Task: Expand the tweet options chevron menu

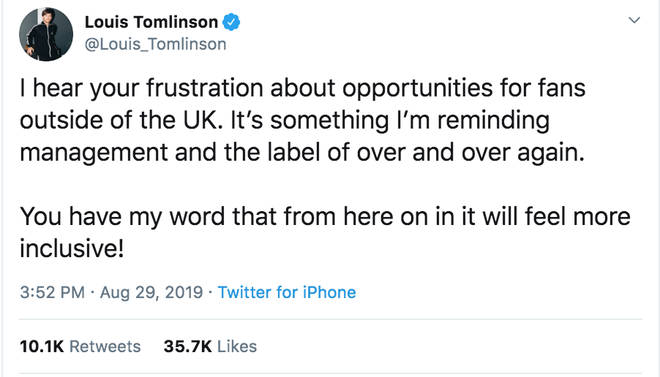Action: [634, 20]
